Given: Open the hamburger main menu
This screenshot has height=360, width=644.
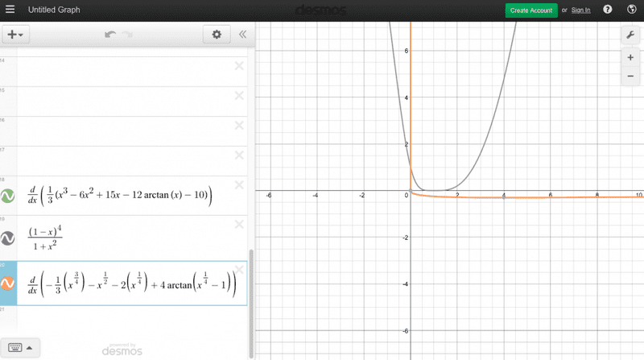Looking at the screenshot, I should pyautogui.click(x=10, y=10).
